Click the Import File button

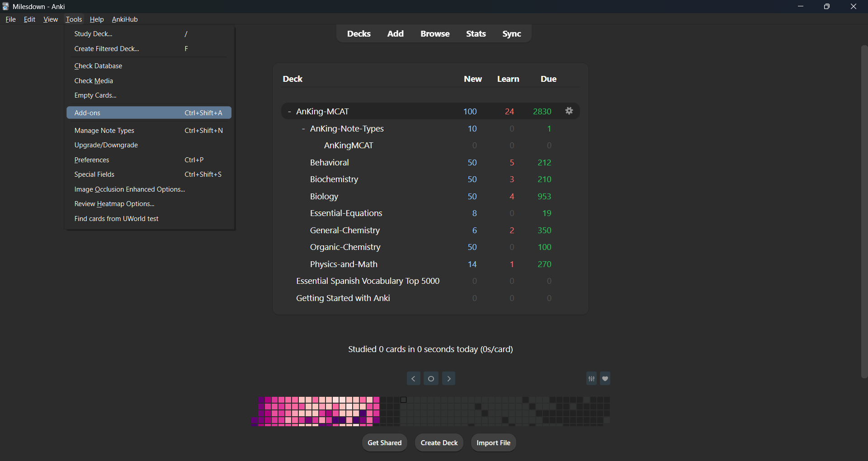pos(494,443)
